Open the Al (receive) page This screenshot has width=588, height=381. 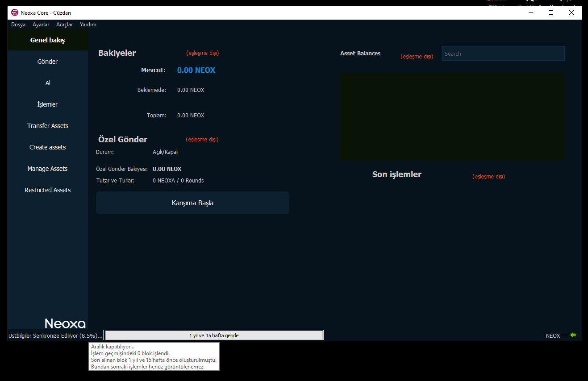48,83
